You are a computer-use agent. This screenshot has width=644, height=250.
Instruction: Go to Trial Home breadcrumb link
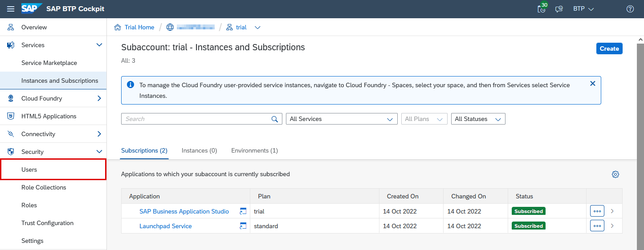[x=139, y=27]
